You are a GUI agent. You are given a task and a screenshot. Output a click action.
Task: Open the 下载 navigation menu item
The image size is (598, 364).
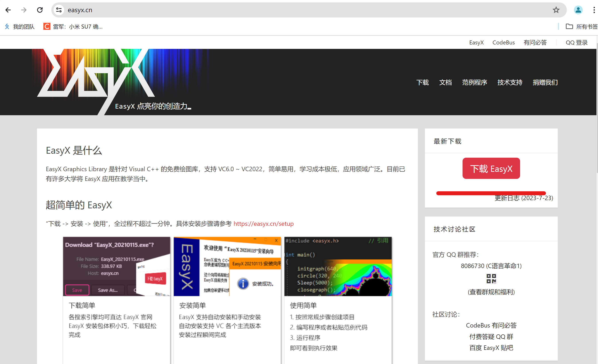pyautogui.click(x=422, y=82)
